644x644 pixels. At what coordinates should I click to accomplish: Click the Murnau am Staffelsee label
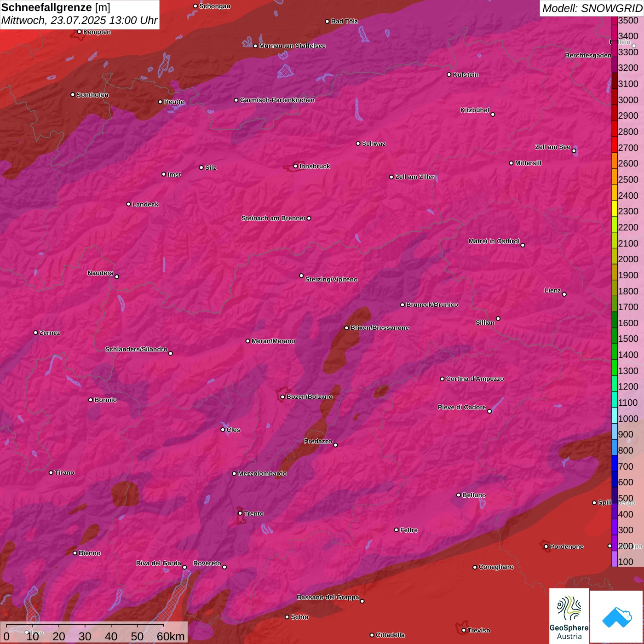pyautogui.click(x=293, y=46)
